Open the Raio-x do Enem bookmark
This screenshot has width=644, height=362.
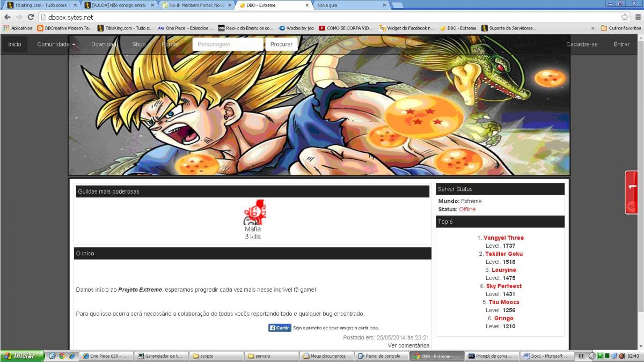click(245, 28)
